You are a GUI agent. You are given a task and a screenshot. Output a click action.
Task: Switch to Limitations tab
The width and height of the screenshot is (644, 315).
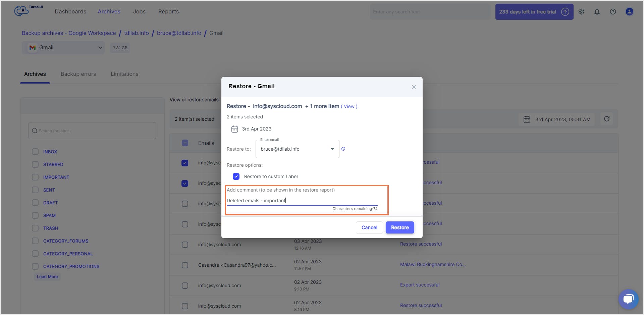(x=124, y=74)
